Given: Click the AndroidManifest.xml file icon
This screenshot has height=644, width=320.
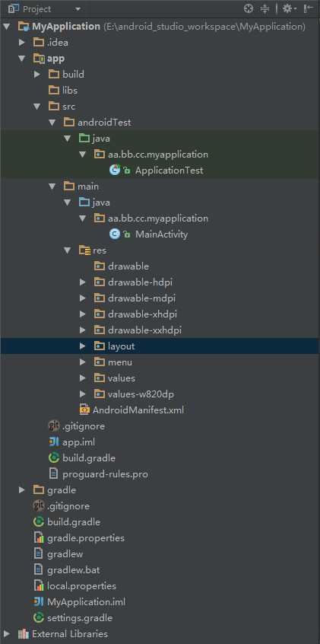Looking at the screenshot, I should coord(84,410).
